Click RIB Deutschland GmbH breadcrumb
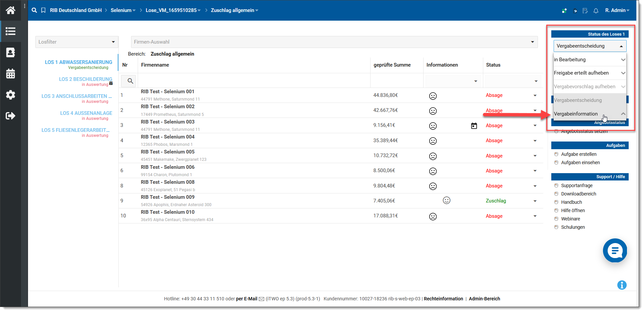Screen dimensions: 644x312 [76, 10]
